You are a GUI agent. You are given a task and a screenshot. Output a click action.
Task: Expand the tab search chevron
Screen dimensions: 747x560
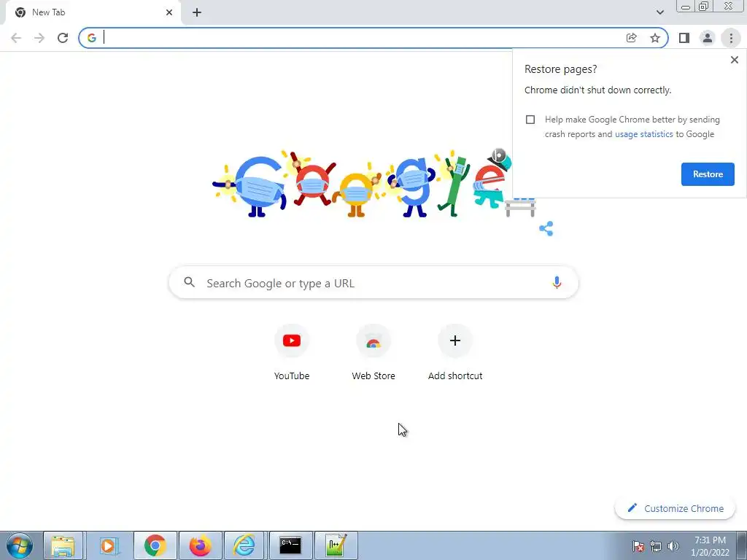(659, 12)
